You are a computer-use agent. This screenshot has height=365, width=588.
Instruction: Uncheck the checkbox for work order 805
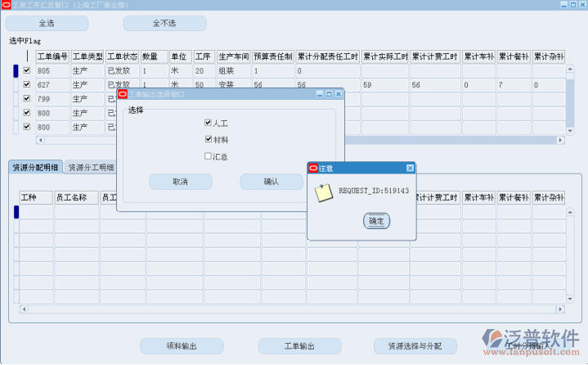point(27,71)
